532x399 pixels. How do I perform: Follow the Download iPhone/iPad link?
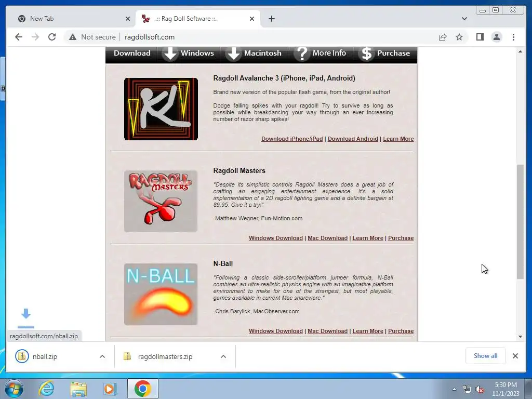292,139
